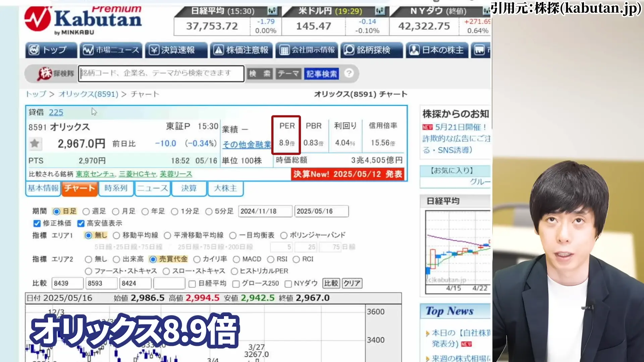Select ボリンジャーバンド indicator radio button
The height and width of the screenshot is (362, 644).
pos(284,236)
